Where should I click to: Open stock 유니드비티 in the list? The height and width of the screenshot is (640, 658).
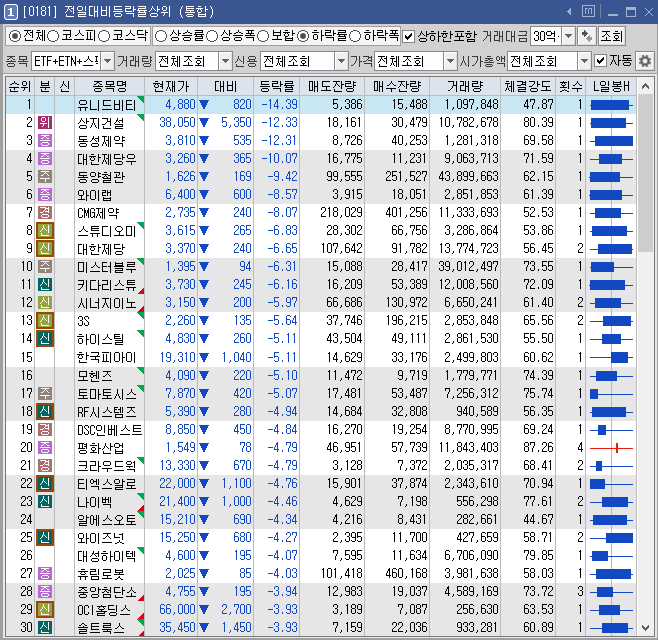point(107,104)
